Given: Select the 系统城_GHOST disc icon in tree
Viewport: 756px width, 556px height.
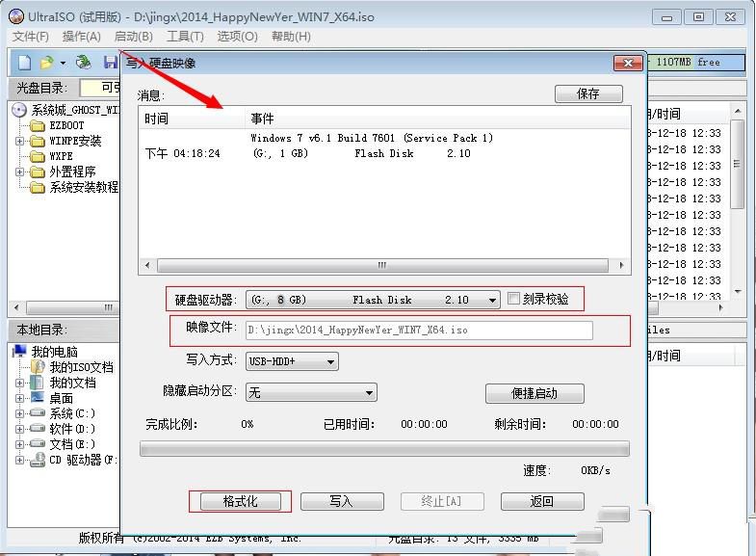Looking at the screenshot, I should tap(20, 110).
